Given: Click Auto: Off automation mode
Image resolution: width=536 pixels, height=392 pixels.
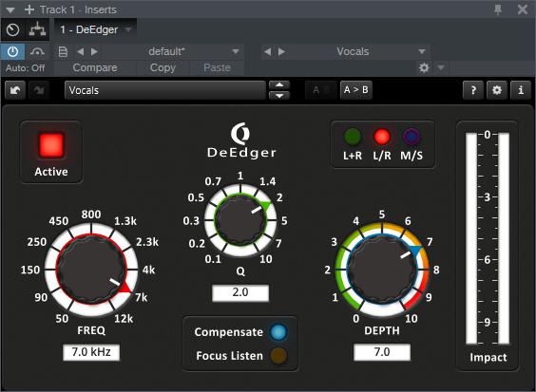Looking at the screenshot, I should coord(25,68).
